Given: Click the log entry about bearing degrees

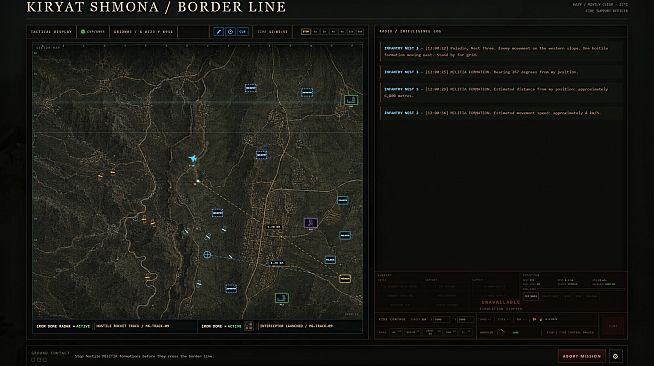Looking at the screenshot, I should 501,72.
